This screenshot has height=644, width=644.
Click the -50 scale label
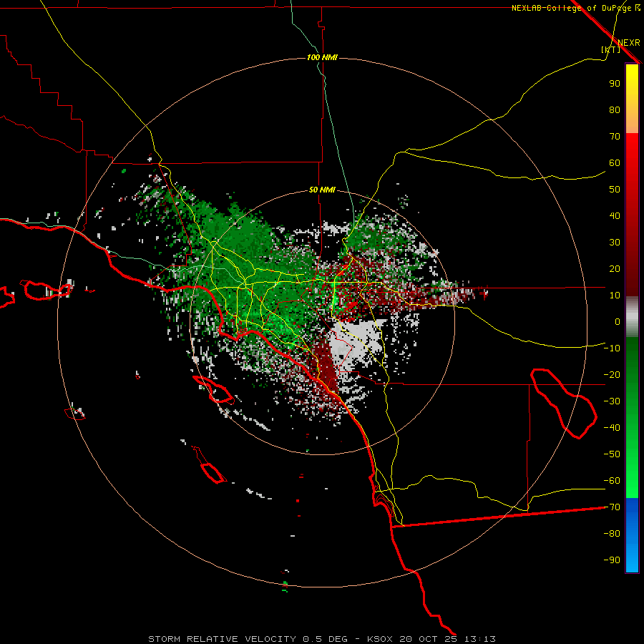click(x=612, y=454)
